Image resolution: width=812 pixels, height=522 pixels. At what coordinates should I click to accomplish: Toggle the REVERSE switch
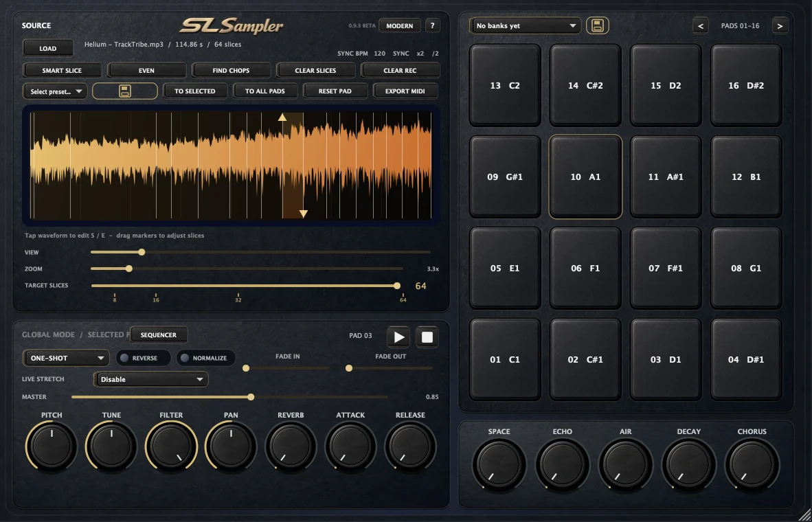[x=143, y=358]
